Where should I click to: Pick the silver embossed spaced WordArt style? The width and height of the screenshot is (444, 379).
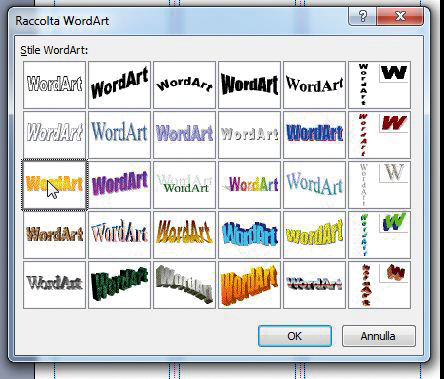coord(250,135)
